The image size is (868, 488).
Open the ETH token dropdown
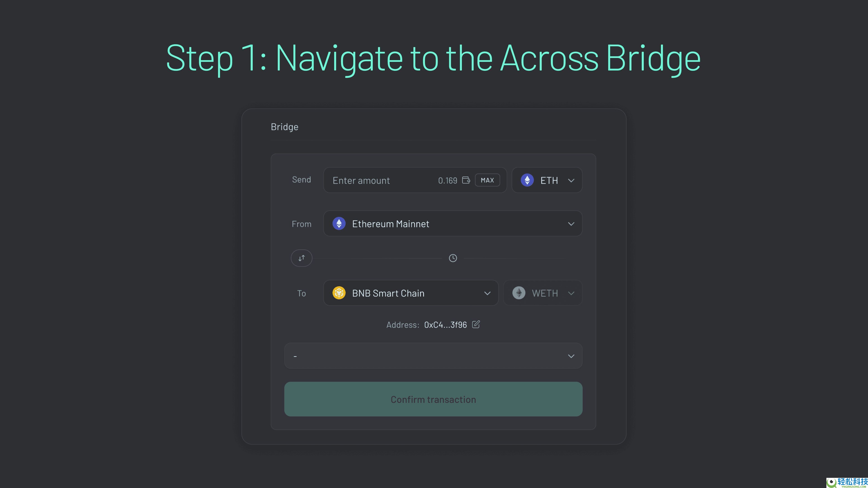point(571,181)
